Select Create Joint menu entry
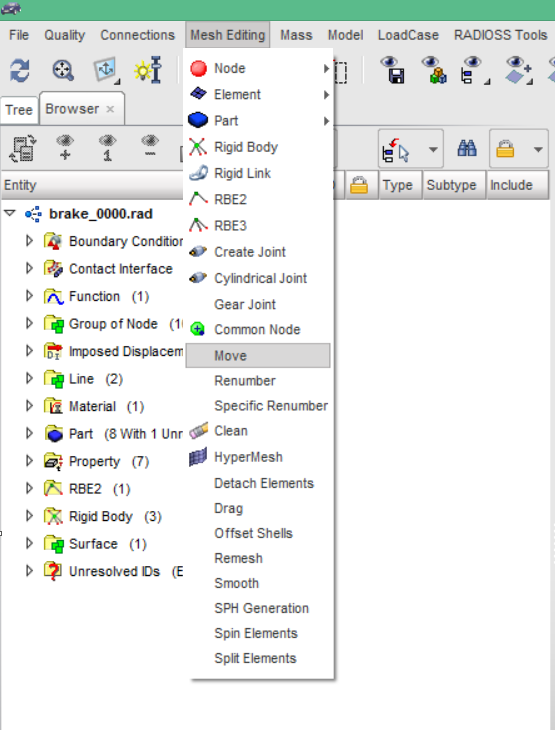 [x=259, y=252]
